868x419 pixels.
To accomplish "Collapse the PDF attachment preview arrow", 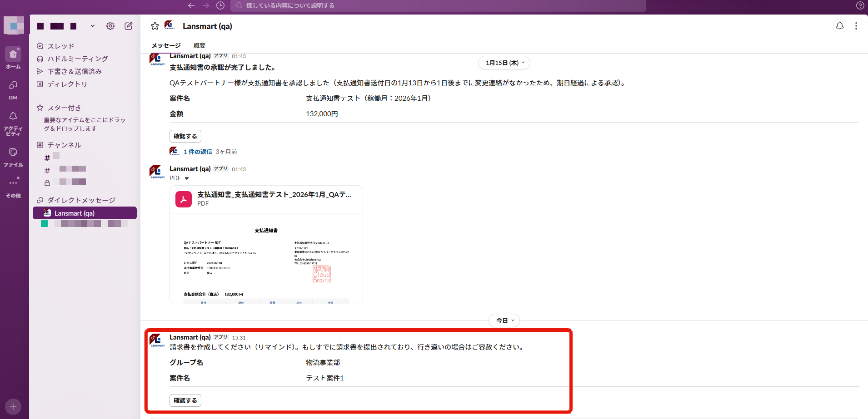I will (187, 178).
